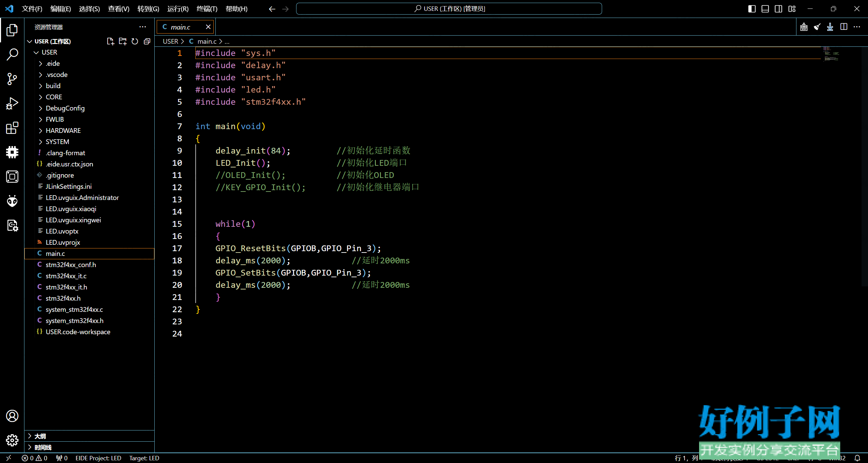Click New Folder icon in explorer header

tap(122, 41)
